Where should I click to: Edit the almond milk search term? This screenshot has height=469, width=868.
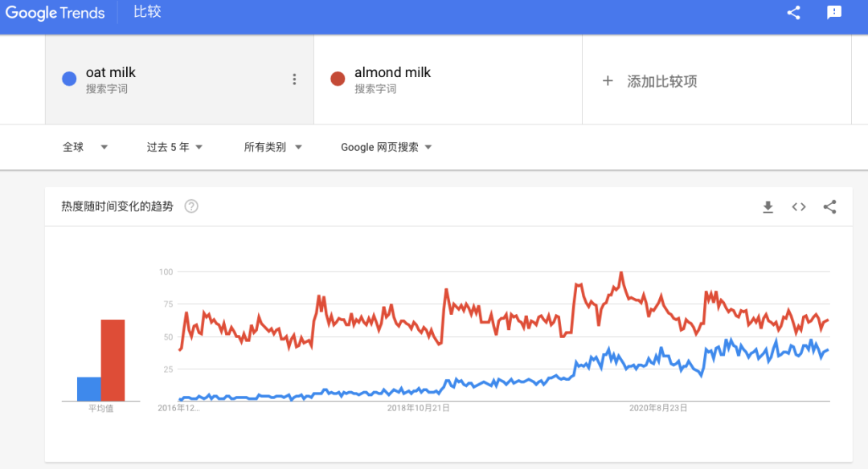392,72
